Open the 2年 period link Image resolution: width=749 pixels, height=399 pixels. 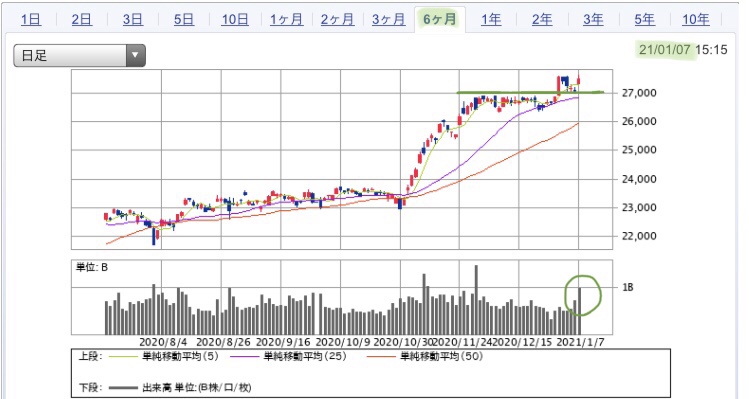click(x=542, y=20)
